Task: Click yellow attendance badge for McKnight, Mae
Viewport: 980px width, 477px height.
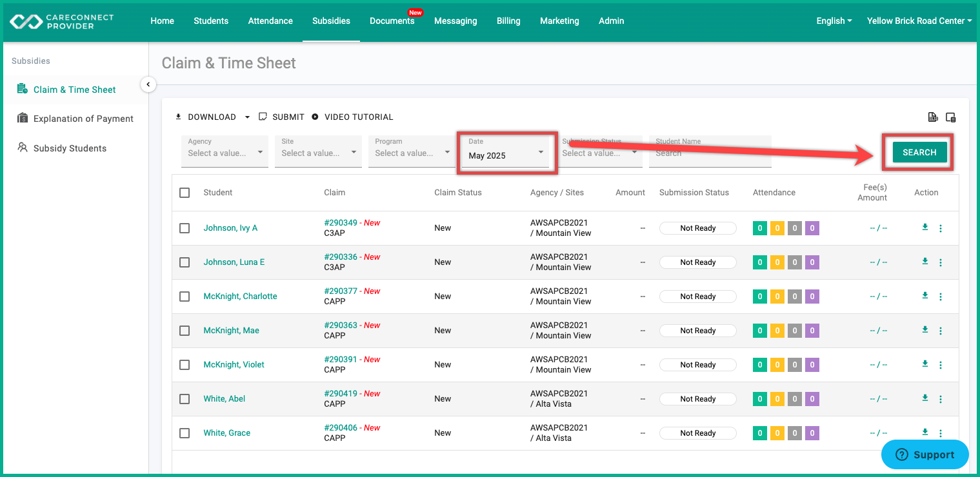Action: tap(777, 331)
